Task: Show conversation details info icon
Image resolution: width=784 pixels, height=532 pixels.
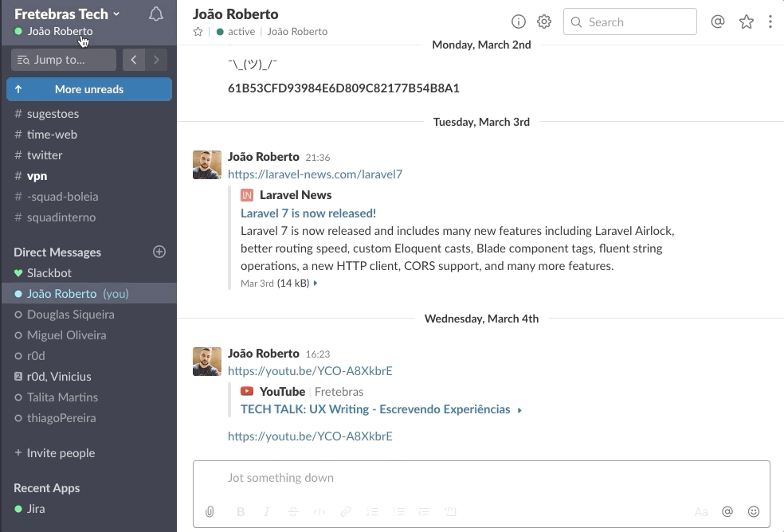Action: 519,22
